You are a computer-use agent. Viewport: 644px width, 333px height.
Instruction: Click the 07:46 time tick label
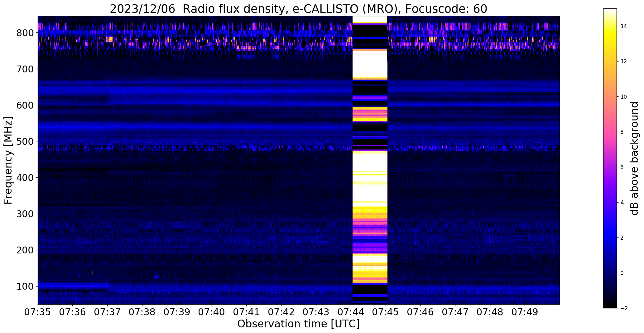(421, 312)
